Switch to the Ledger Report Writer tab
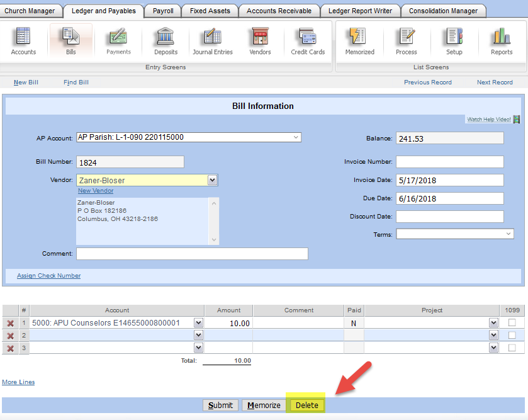The height and width of the screenshot is (420, 528). tap(360, 11)
